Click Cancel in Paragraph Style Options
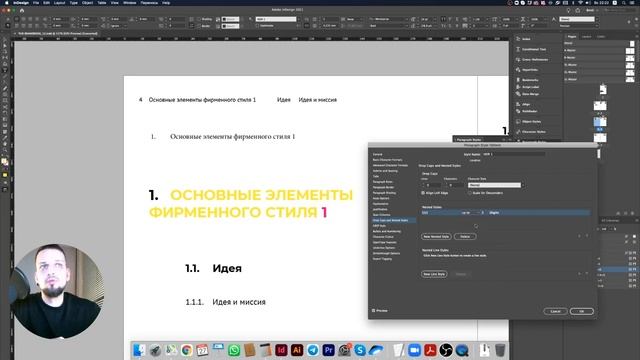The width and height of the screenshot is (640, 360). [555, 311]
